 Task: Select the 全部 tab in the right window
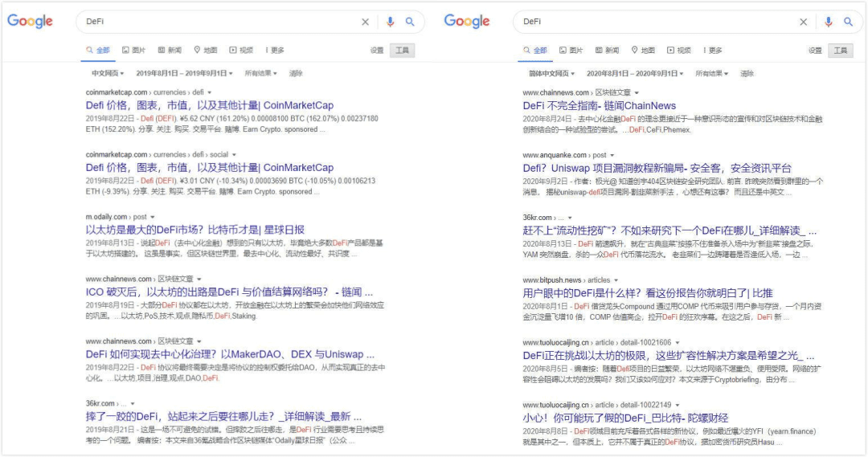[536, 51]
